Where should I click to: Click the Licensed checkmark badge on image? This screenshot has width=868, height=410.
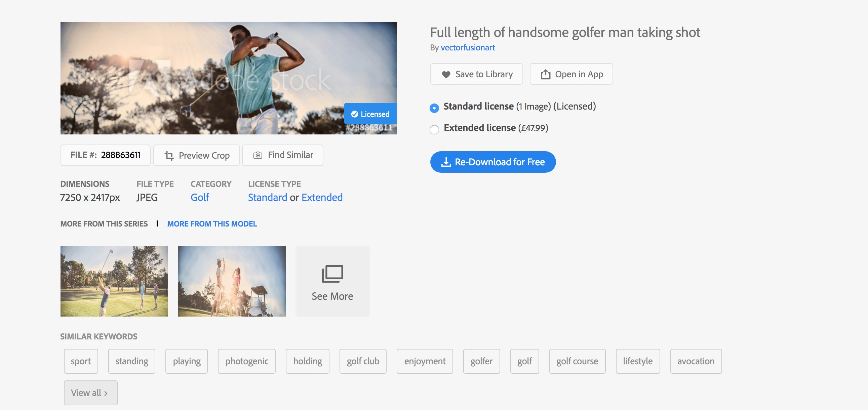370,114
